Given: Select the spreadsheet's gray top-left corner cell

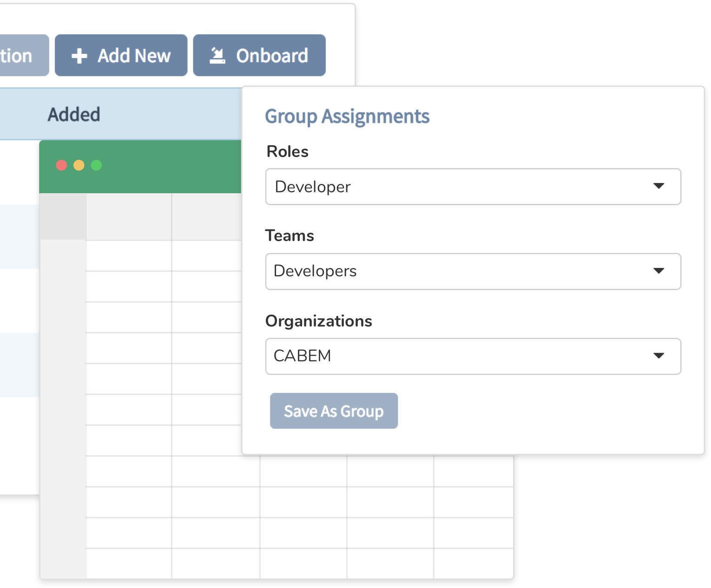Looking at the screenshot, I should (x=63, y=216).
